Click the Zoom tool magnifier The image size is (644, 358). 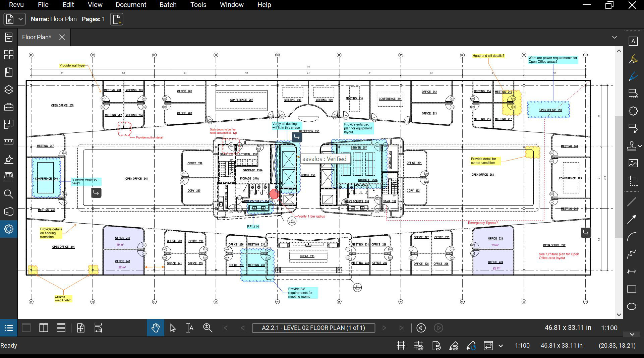coord(208,328)
